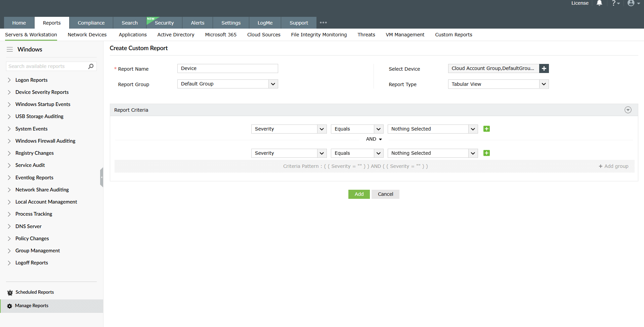
Task: Open second row Nothing Selected value dropdown
Action: 433,153
